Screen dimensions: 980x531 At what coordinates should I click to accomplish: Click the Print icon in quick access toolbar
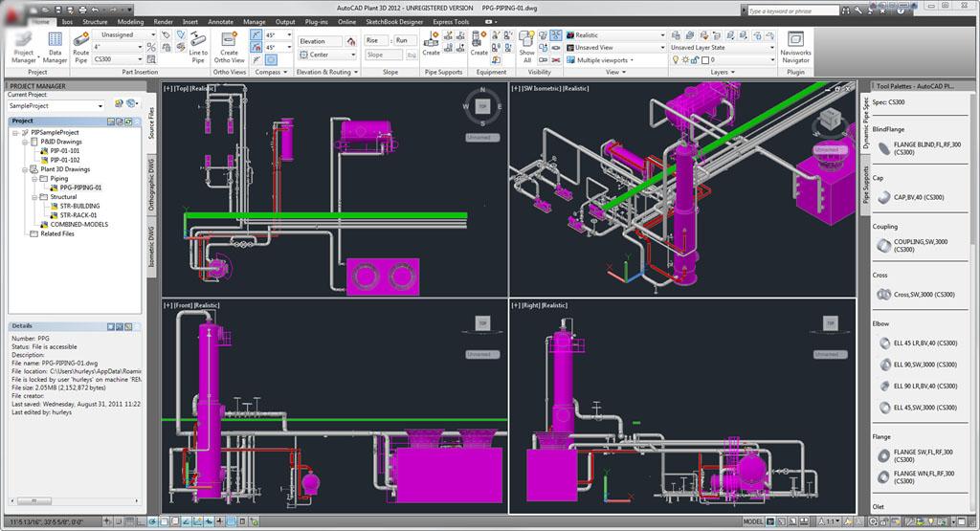pyautogui.click(x=82, y=10)
